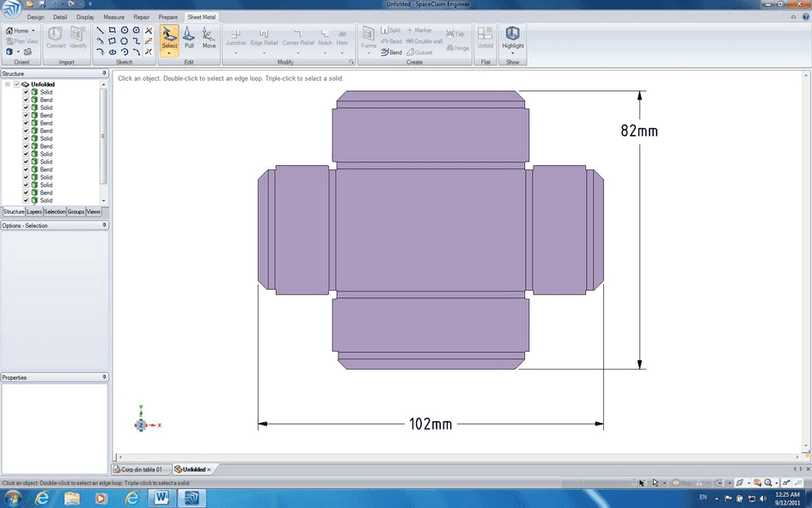This screenshot has height=508, width=812.
Task: Click the Home view icon
Action: pos(9,31)
